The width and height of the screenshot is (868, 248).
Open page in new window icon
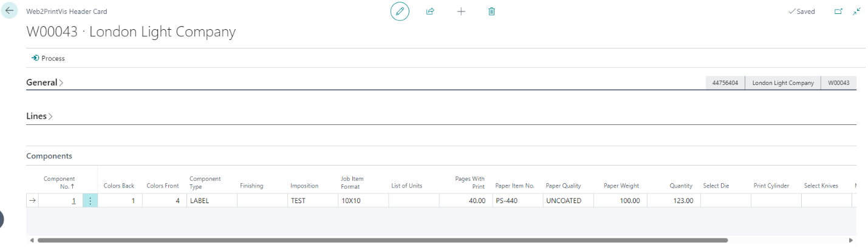tap(839, 12)
